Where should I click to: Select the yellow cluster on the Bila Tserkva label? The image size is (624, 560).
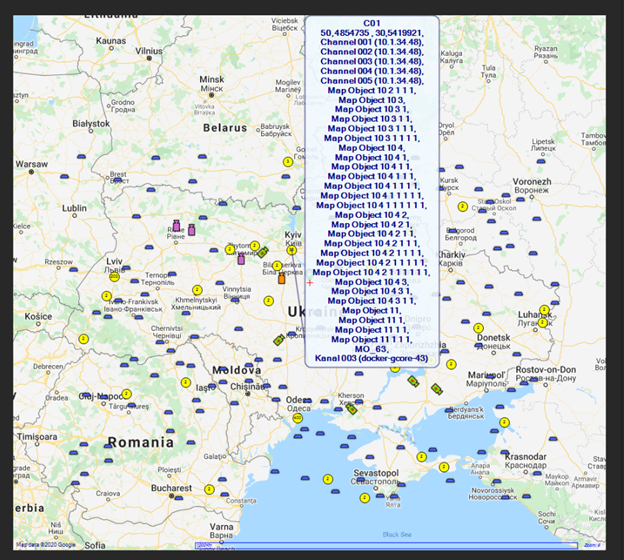[277, 265]
